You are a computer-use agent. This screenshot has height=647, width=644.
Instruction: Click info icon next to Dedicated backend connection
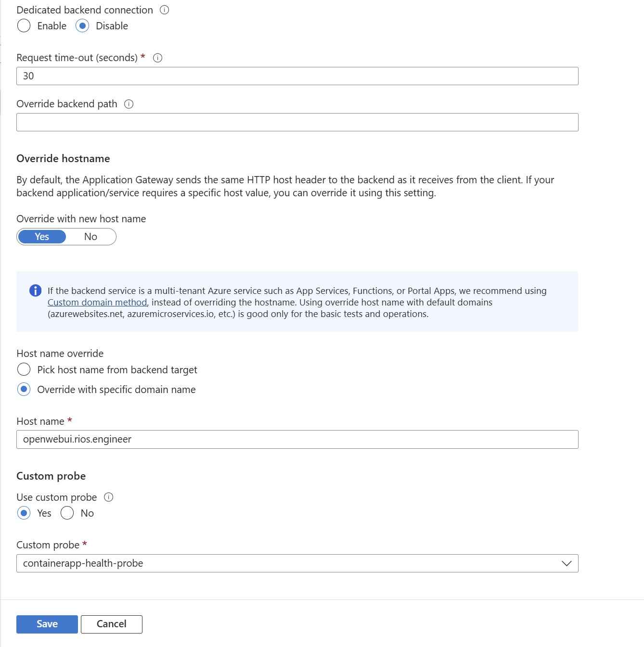165,10
